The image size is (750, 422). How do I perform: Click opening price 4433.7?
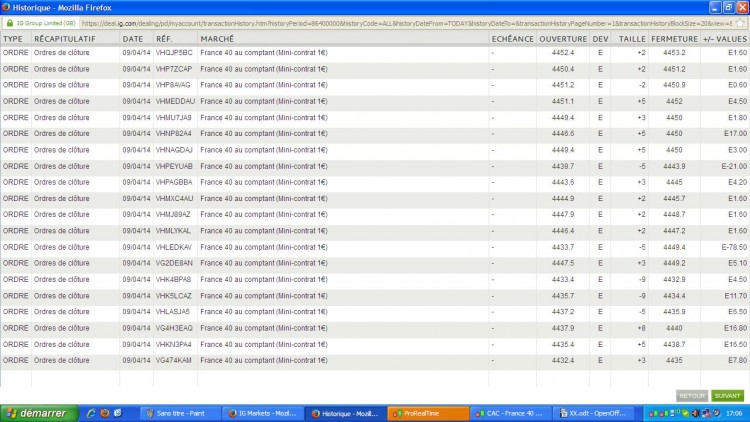pos(562,247)
